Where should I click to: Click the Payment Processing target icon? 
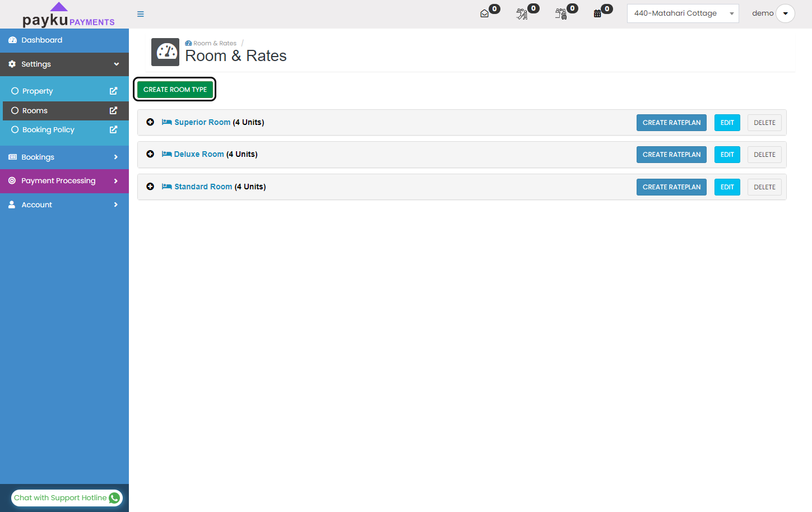[x=12, y=181]
